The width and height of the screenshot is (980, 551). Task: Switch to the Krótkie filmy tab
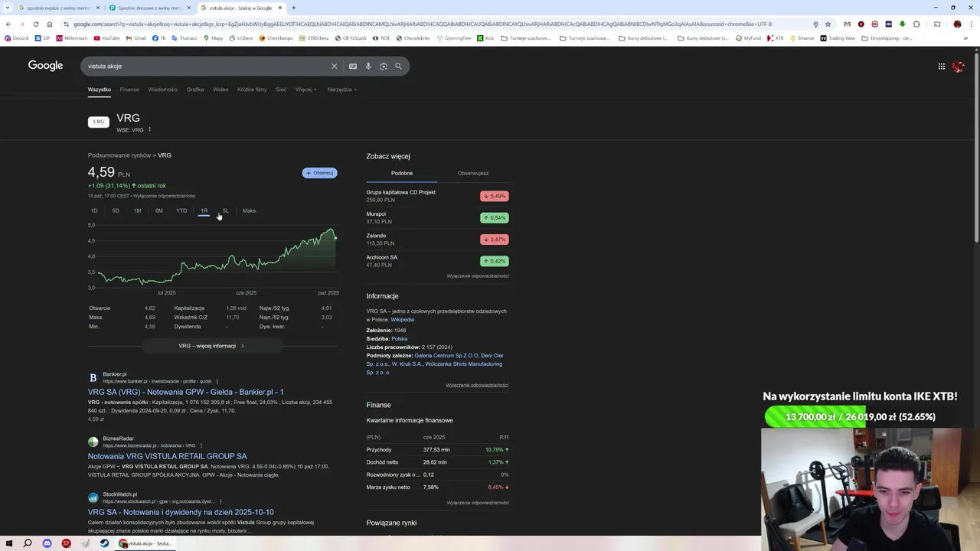(252, 90)
